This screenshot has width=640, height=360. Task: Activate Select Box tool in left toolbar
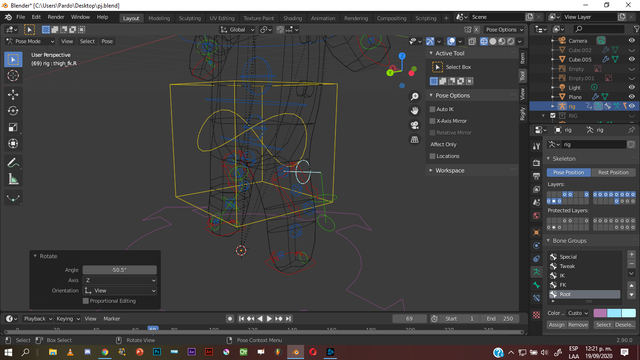(x=13, y=60)
